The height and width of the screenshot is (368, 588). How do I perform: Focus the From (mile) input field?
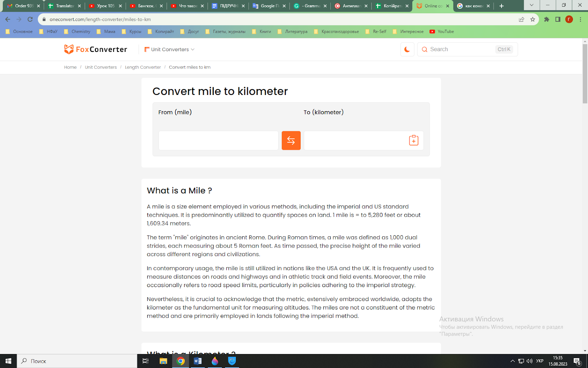pyautogui.click(x=219, y=141)
